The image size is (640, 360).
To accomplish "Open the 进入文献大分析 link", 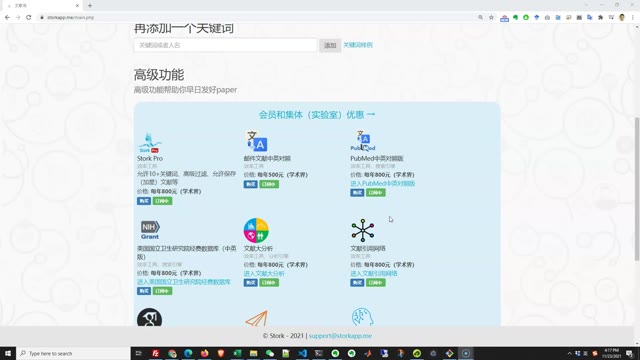I will click(264, 273).
